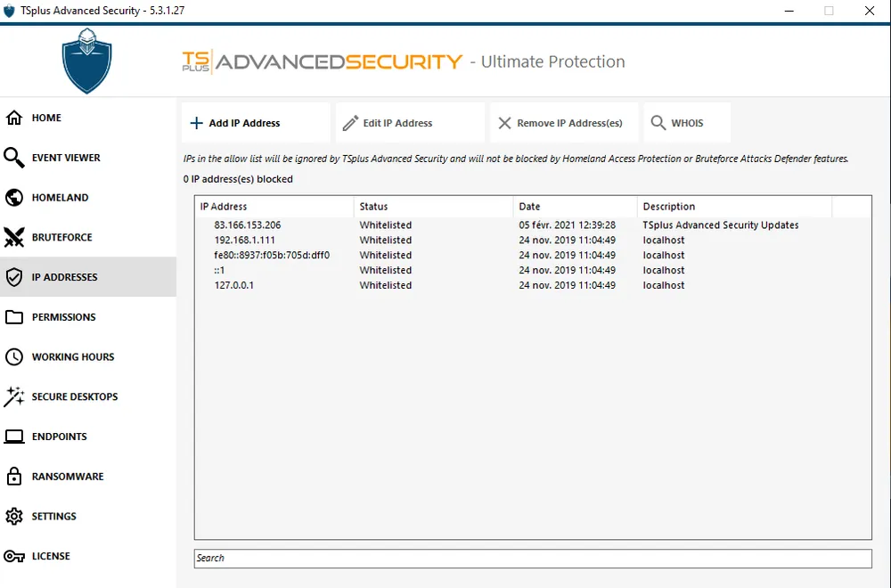Screen dimensions: 891x588
Task: Open the SECURE DESKTOPS label
Action: 75,396
